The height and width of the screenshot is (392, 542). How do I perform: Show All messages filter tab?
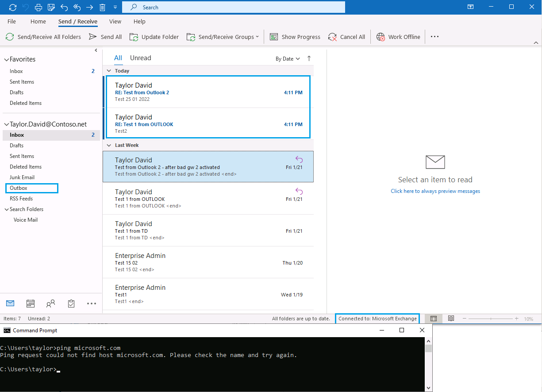(118, 58)
